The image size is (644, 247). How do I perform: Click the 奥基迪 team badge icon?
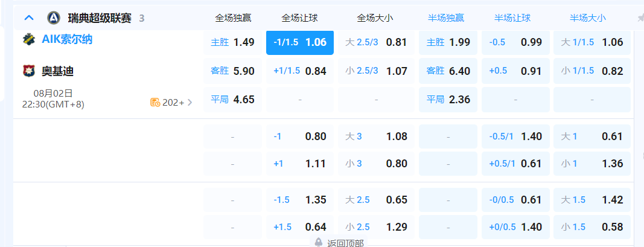click(x=29, y=71)
